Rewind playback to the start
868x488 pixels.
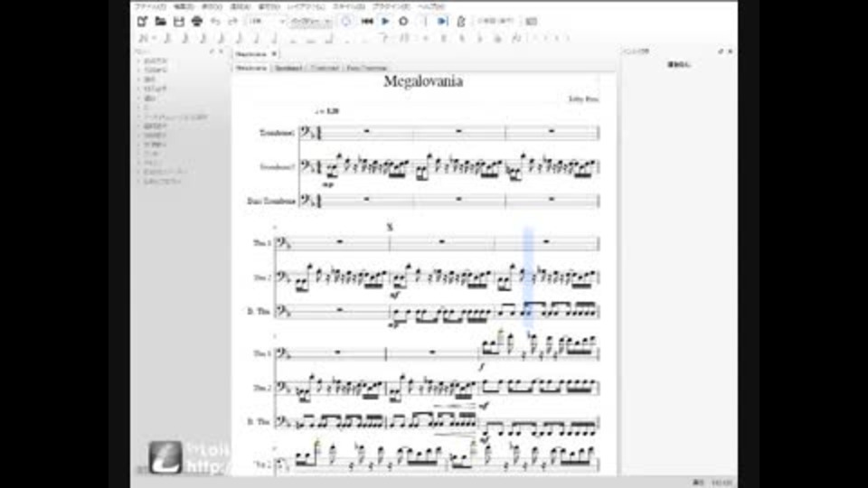pos(367,22)
